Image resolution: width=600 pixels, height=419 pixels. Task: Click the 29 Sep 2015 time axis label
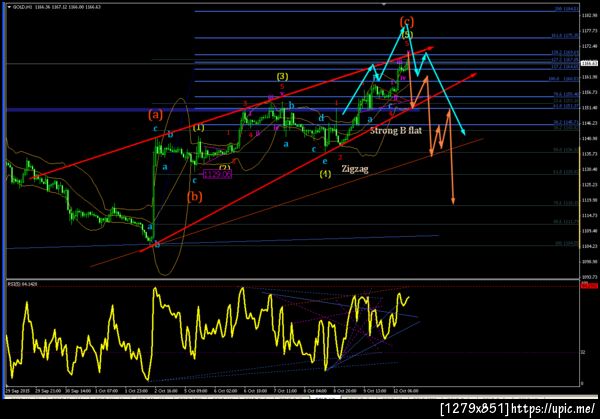(18, 391)
